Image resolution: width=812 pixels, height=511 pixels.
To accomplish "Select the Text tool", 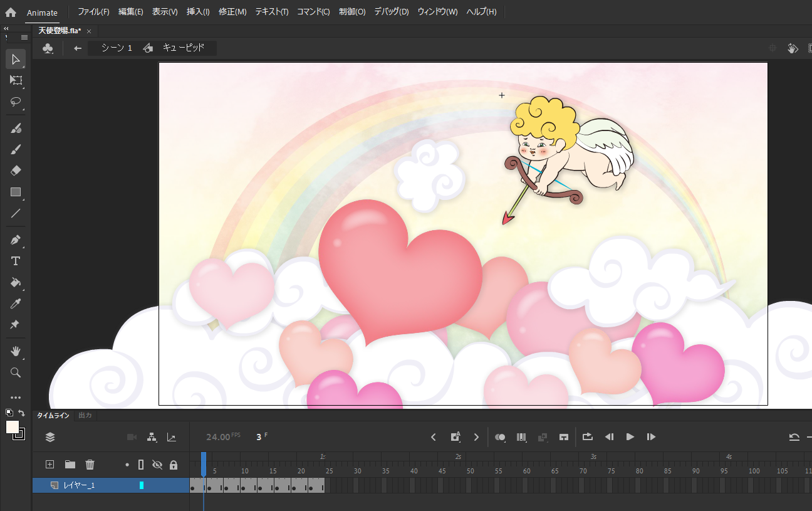I will pyautogui.click(x=16, y=261).
